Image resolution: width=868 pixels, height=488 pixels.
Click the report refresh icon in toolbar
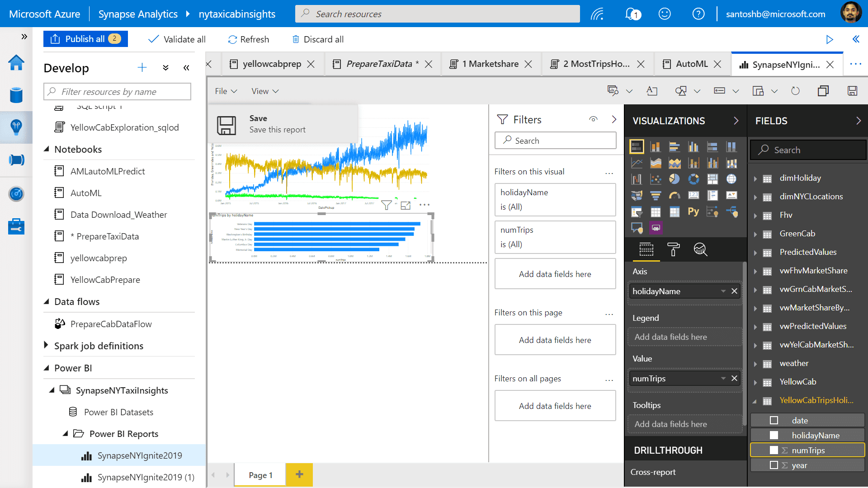tap(795, 91)
